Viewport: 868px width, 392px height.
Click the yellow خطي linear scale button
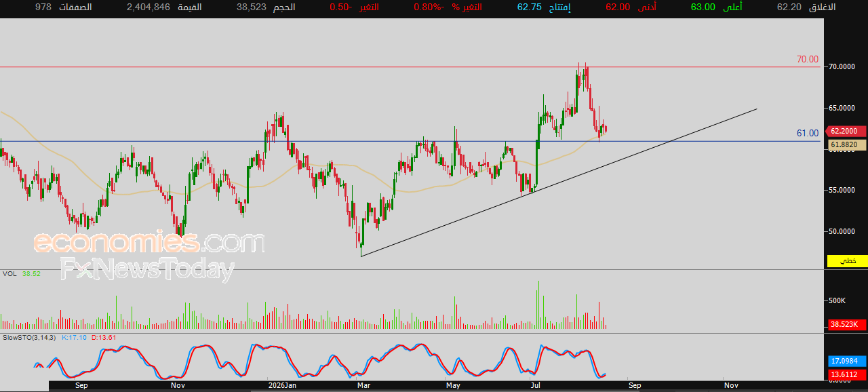pos(847,261)
